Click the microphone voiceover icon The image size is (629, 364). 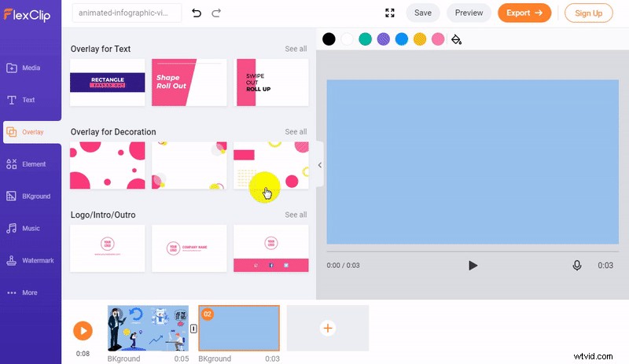coord(577,266)
